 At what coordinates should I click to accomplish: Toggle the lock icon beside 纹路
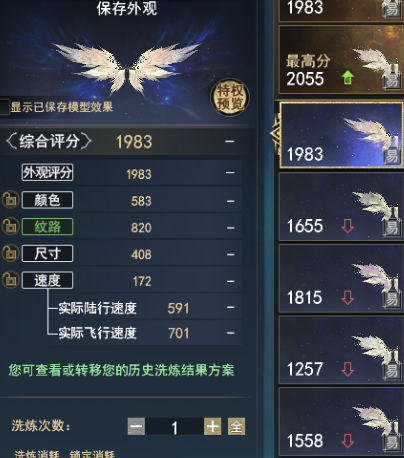(10, 226)
